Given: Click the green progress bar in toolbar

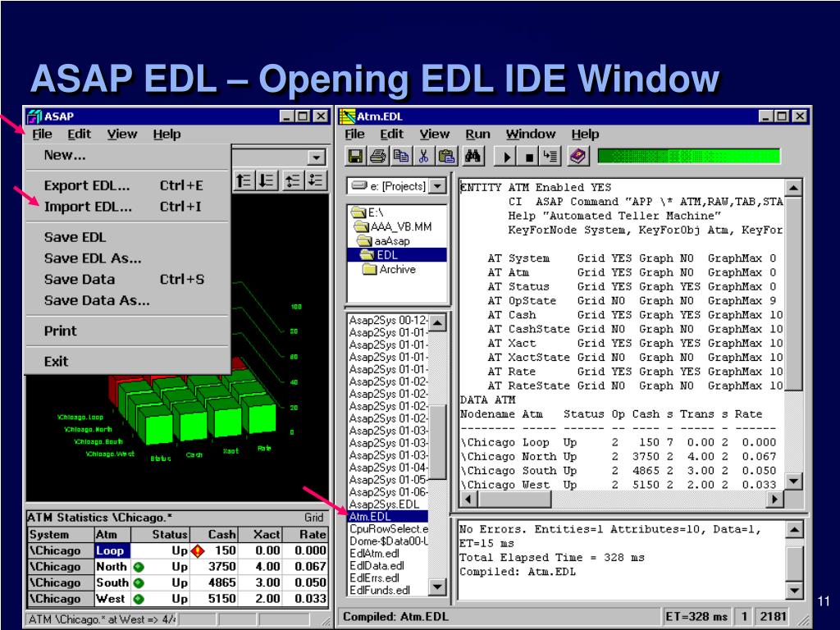Looking at the screenshot, I should [x=688, y=156].
